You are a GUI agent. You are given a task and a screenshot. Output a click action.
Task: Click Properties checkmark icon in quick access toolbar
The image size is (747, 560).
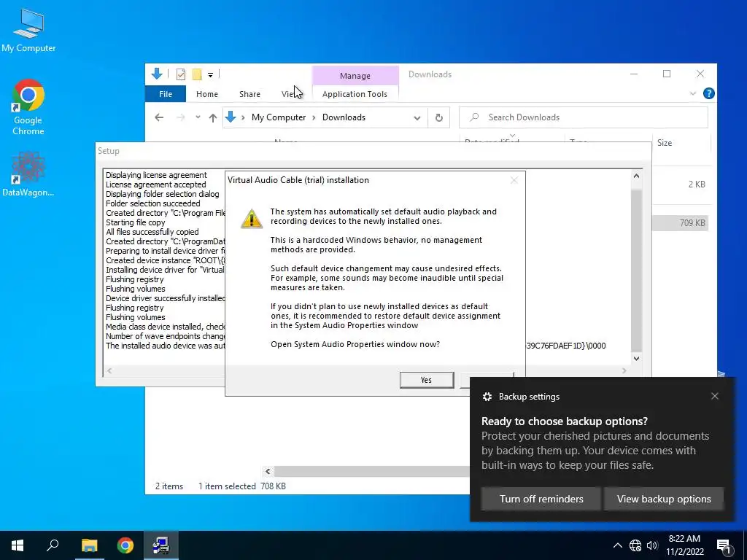[181, 74]
